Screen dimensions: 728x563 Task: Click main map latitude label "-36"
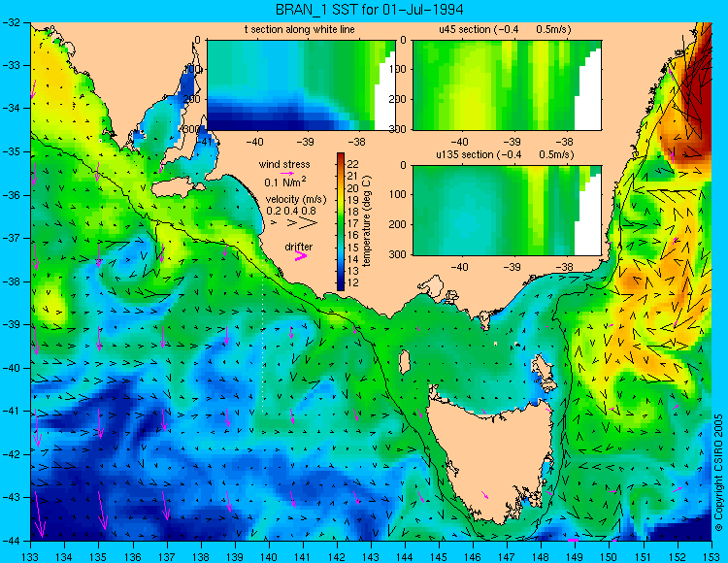pos(11,195)
